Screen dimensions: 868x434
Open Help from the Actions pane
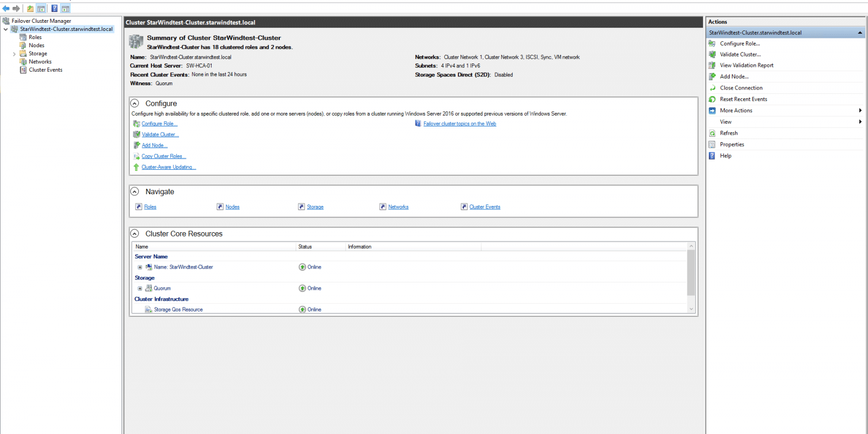click(x=725, y=156)
